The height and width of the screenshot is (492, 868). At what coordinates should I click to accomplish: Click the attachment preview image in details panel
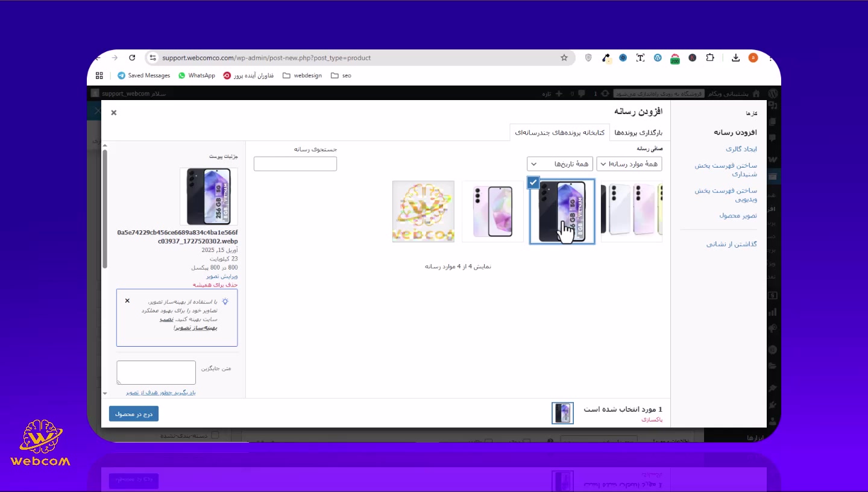click(x=209, y=197)
